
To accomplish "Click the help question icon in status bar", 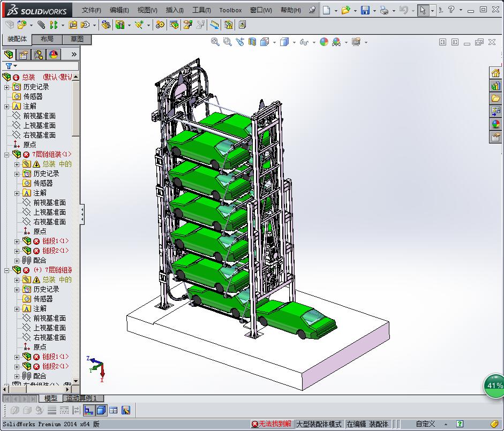I will (460, 424).
